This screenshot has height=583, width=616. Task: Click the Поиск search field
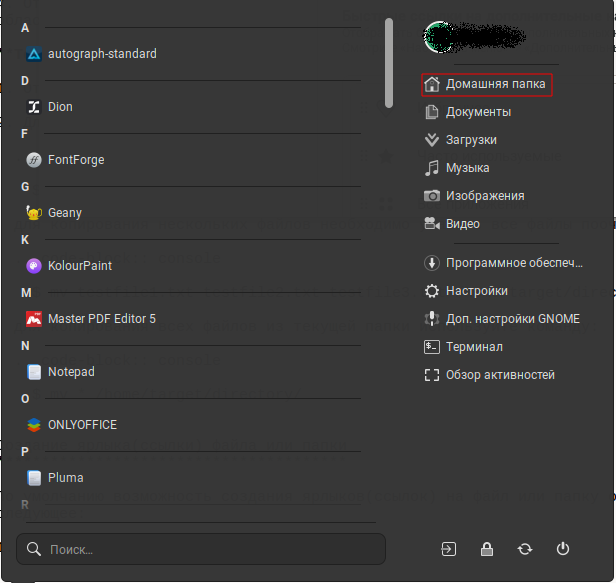tap(200, 549)
